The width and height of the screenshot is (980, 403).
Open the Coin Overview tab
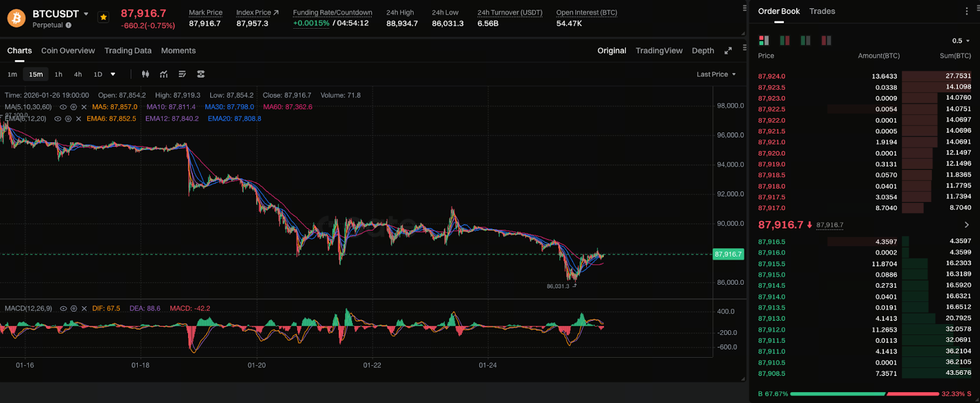tap(68, 51)
